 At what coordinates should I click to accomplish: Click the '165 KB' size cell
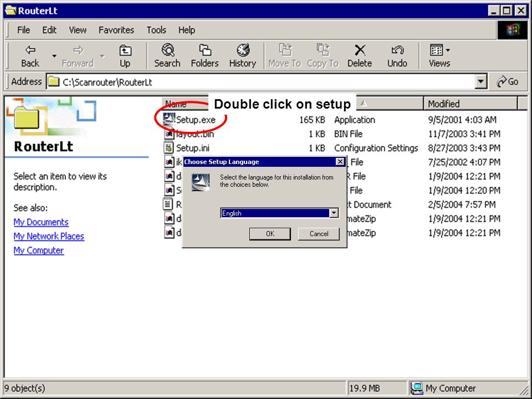pos(312,120)
